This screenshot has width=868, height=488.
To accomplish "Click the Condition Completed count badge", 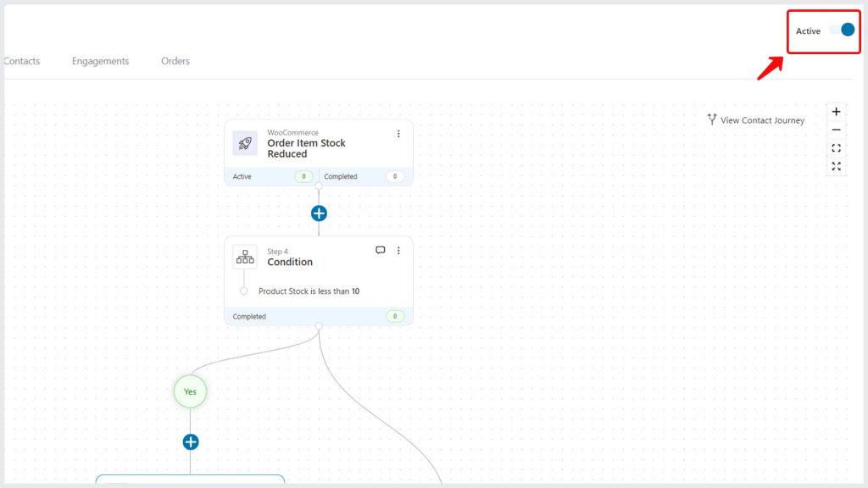I will click(395, 317).
